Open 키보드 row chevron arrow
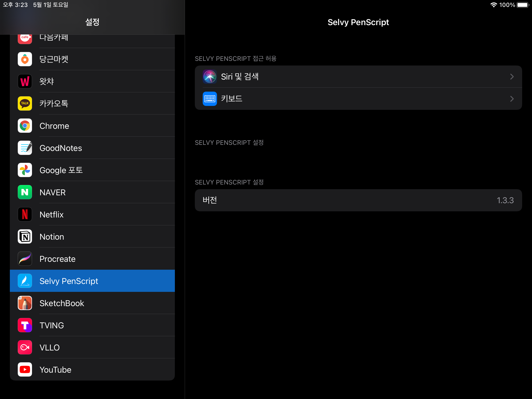Image resolution: width=532 pixels, height=399 pixels. coord(512,99)
